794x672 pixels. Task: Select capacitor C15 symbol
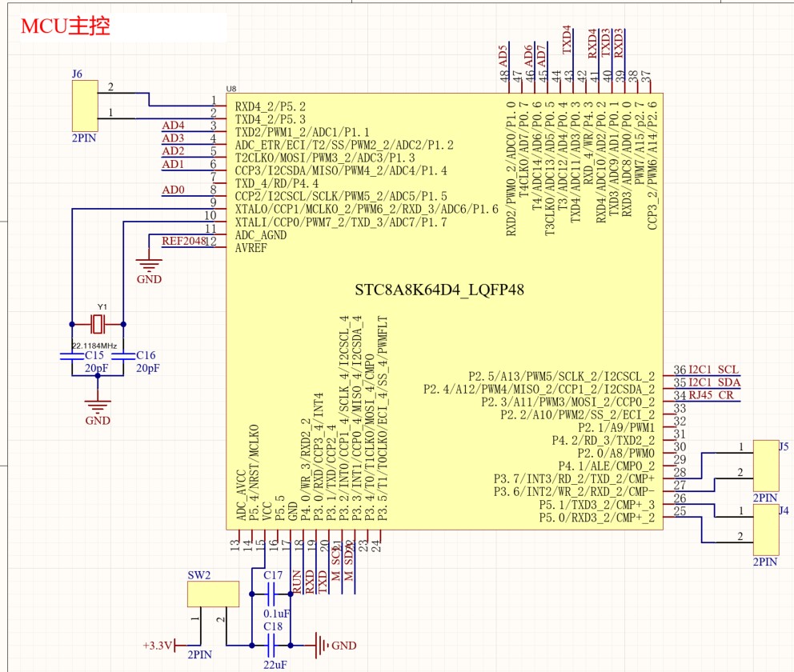(72, 356)
